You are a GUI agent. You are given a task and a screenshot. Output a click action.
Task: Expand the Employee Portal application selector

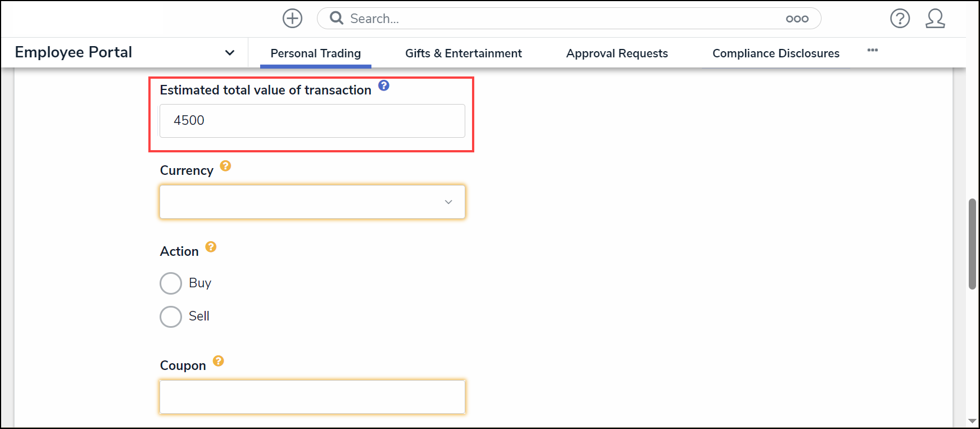click(x=229, y=53)
